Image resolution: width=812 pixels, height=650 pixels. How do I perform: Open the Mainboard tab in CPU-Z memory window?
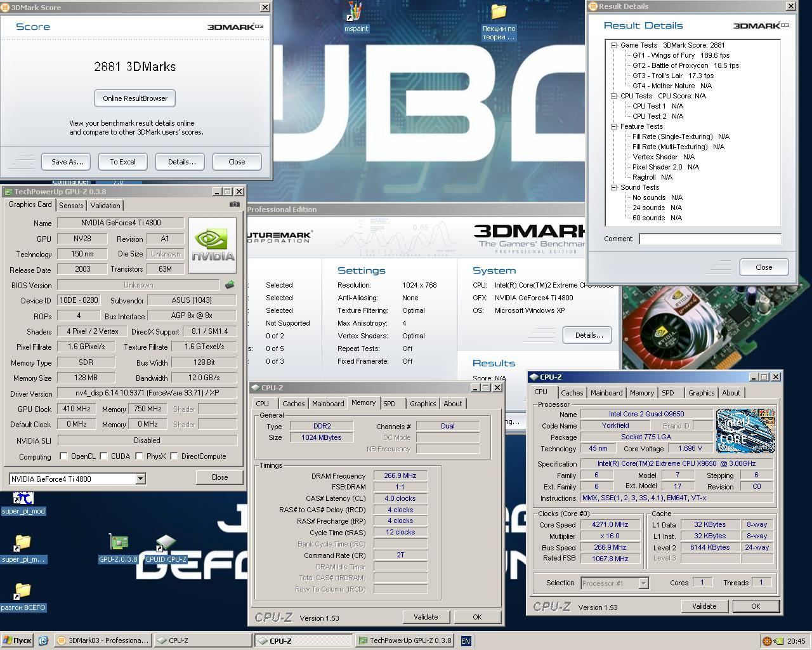(328, 404)
